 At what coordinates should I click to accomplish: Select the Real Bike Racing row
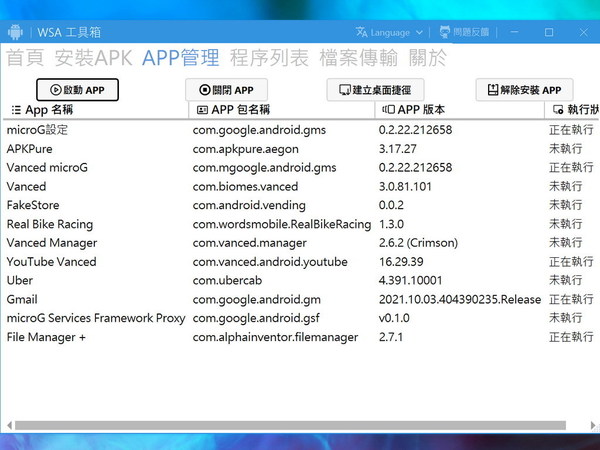tap(300, 224)
